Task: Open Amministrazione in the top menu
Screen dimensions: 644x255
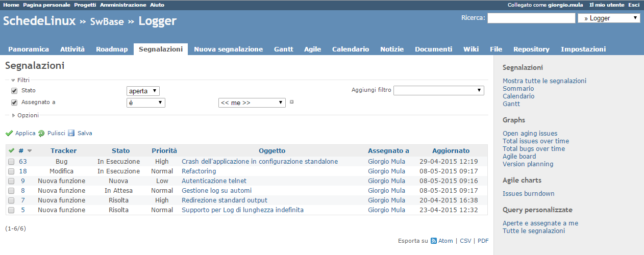Action: point(123,5)
